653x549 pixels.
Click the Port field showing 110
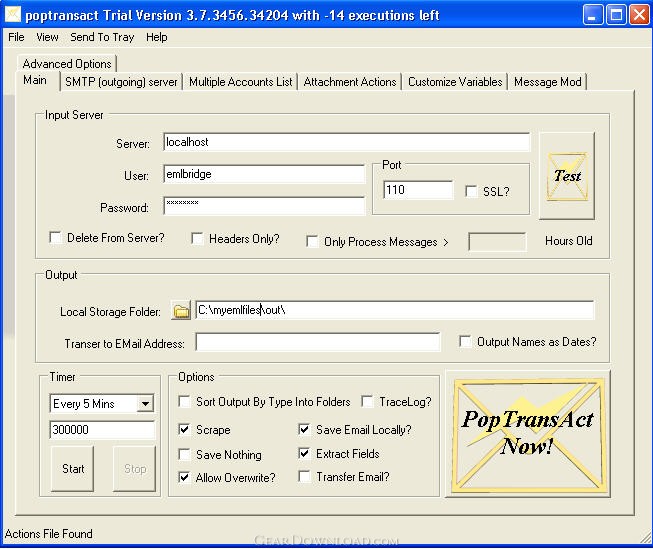pos(418,190)
